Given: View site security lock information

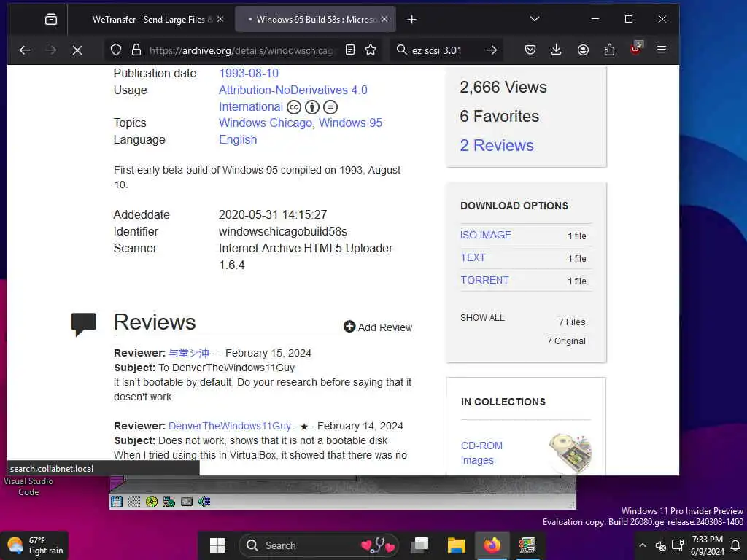Looking at the screenshot, I should point(136,50).
